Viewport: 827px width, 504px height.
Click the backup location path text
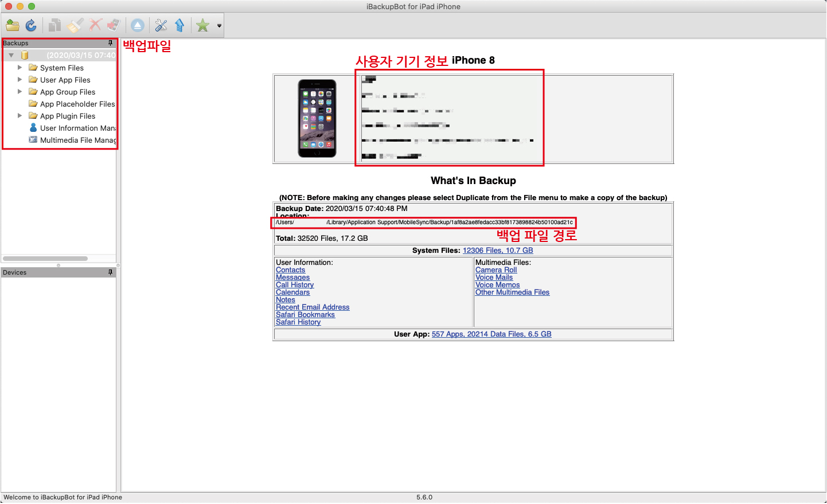pos(424,222)
